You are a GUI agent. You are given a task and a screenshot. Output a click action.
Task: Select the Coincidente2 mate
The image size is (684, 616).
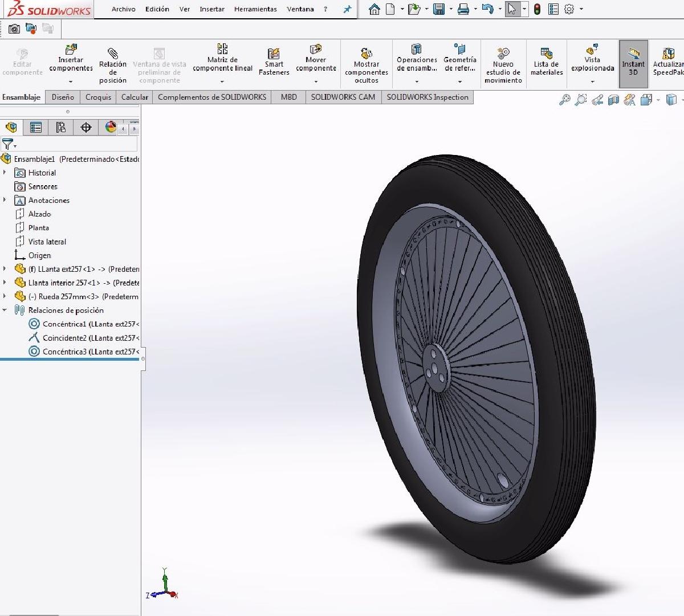coord(84,338)
